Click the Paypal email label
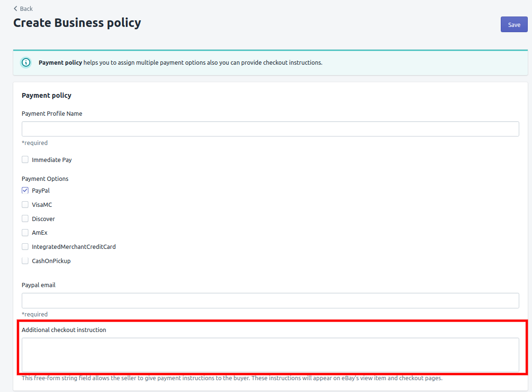532x392 pixels. click(x=39, y=285)
